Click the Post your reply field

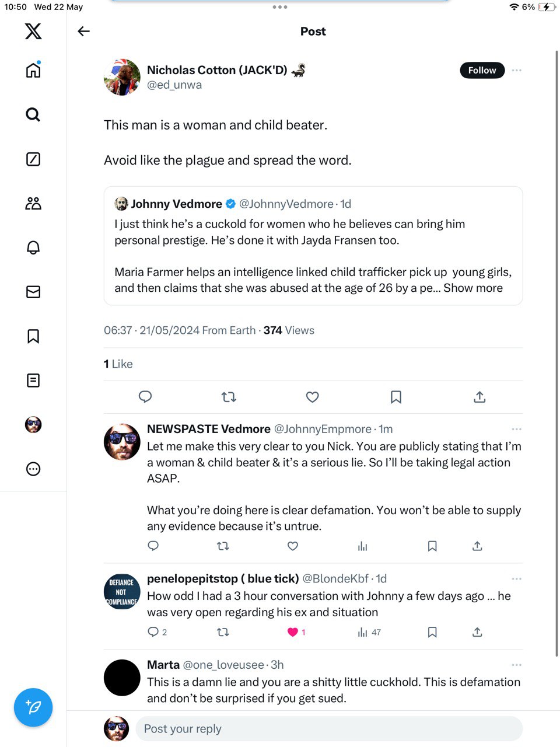tap(329, 729)
